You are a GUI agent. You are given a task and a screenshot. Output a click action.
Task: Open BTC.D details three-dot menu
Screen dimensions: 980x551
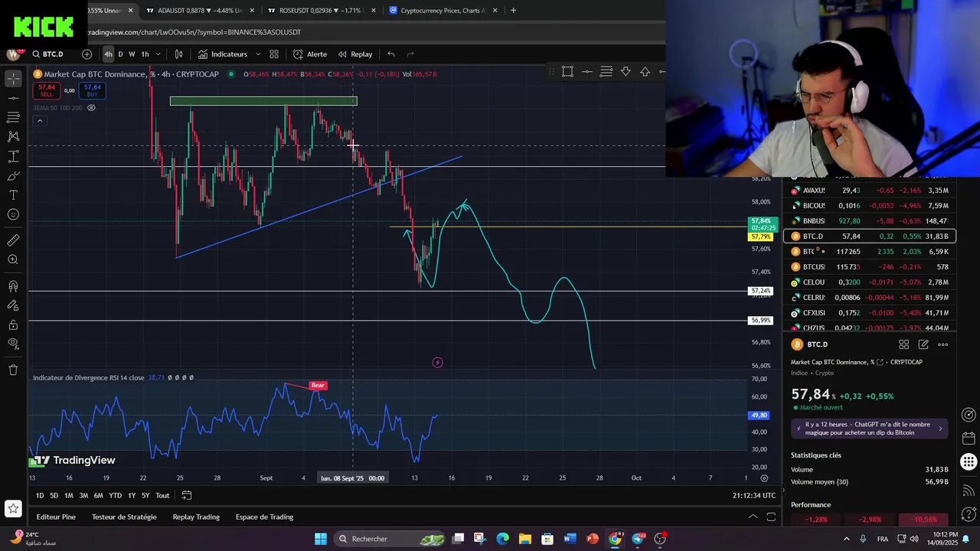point(943,344)
